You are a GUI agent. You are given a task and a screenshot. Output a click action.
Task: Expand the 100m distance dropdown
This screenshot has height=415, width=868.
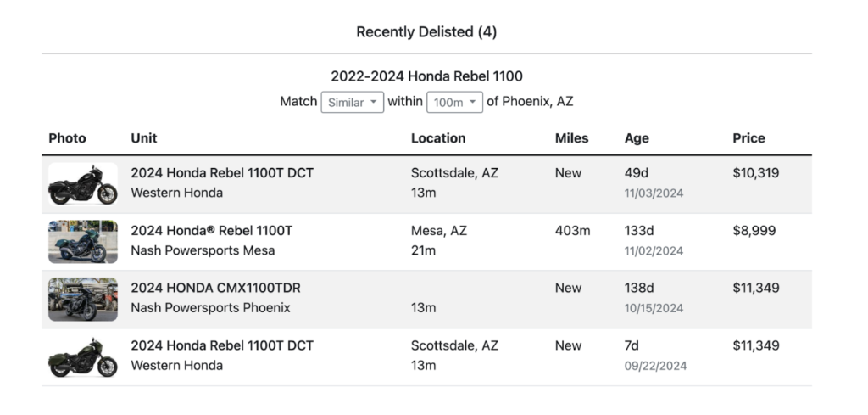tap(454, 103)
